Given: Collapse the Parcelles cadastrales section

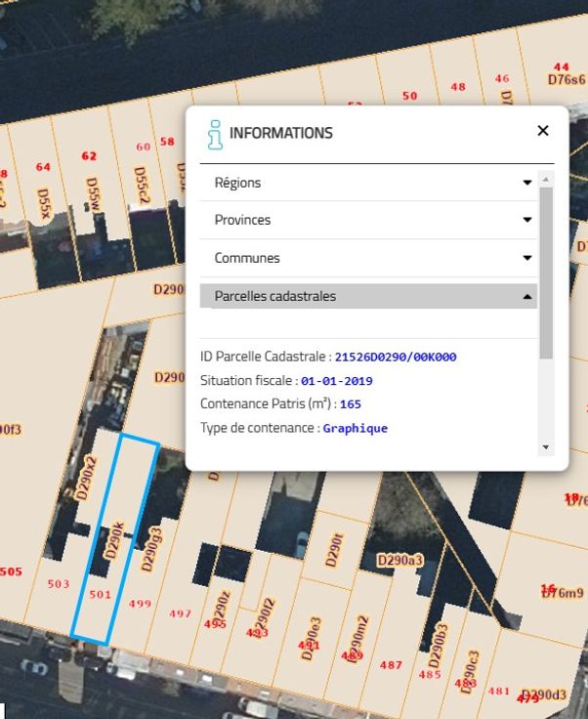Looking at the screenshot, I should (527, 296).
